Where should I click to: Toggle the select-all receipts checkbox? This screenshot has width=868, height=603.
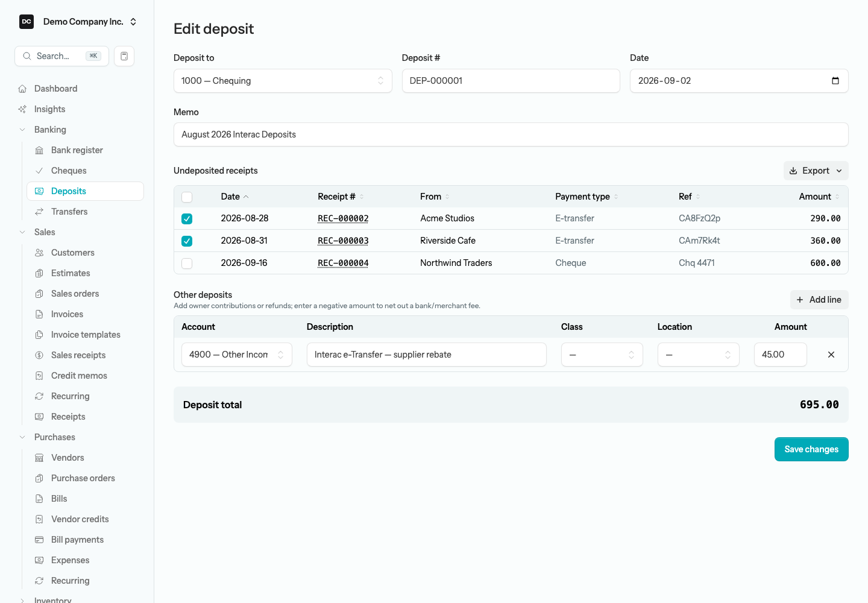pos(187,197)
